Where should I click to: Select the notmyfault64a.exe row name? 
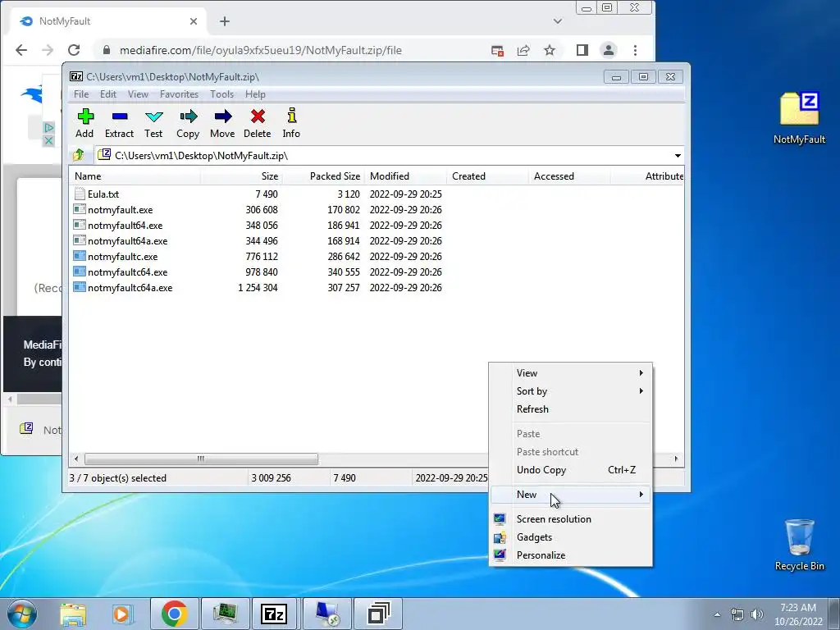127,241
